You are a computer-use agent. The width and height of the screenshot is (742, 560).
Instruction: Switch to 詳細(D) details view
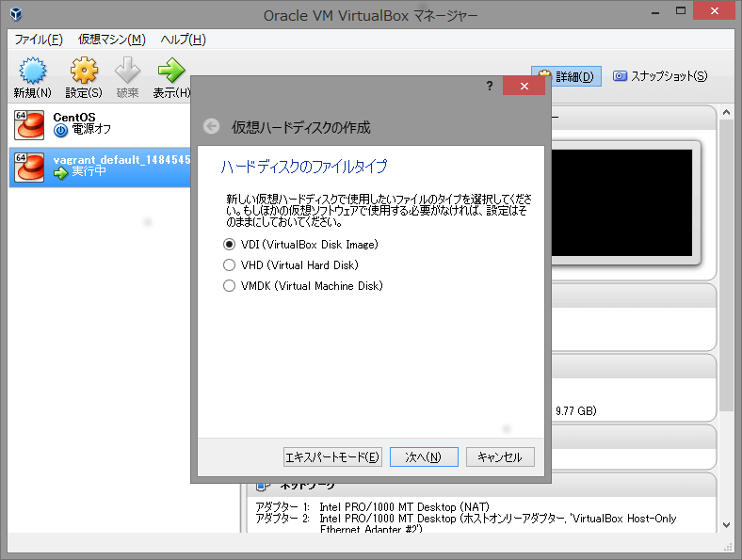(566, 76)
